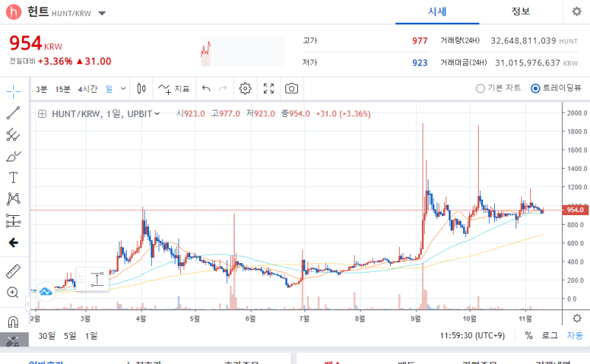
Task: Click the mini price sparkline thumbnail
Action: click(243, 52)
